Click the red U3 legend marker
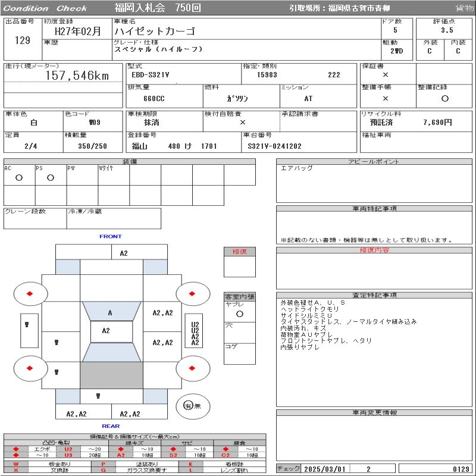Screen dimensions: 476x476 click(68, 455)
